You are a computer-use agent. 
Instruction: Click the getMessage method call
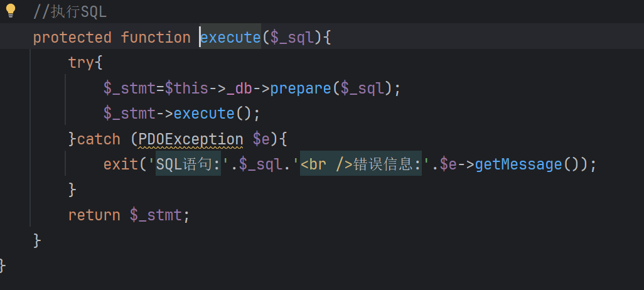click(x=518, y=164)
